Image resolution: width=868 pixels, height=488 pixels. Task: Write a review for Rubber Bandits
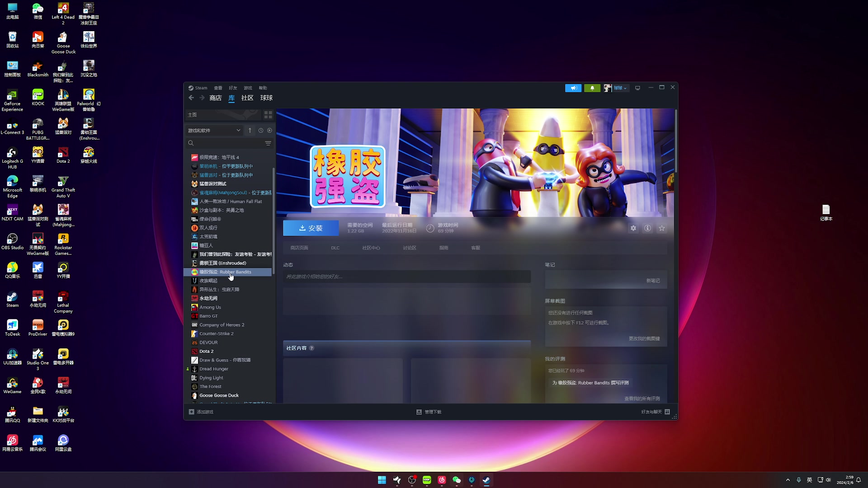590,383
